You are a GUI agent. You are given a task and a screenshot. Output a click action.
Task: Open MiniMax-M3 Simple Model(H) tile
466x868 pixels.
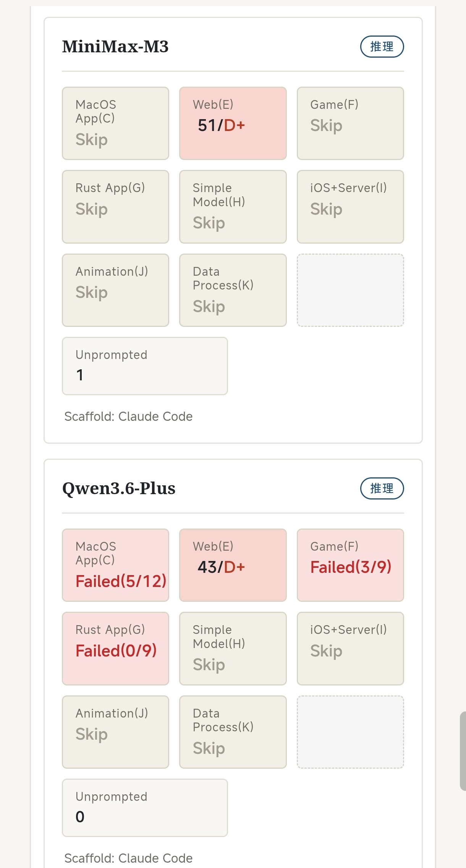point(233,207)
